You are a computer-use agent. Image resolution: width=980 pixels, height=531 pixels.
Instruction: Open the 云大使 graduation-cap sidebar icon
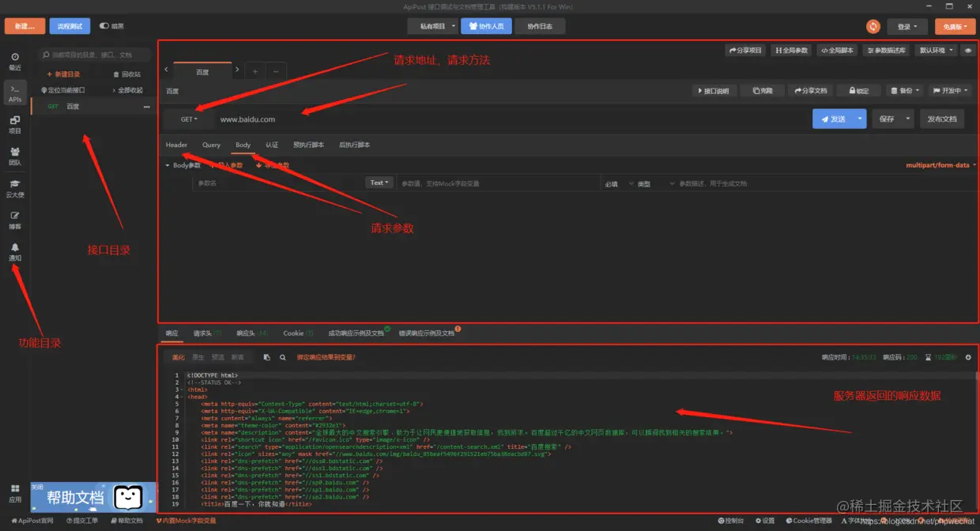(15, 188)
